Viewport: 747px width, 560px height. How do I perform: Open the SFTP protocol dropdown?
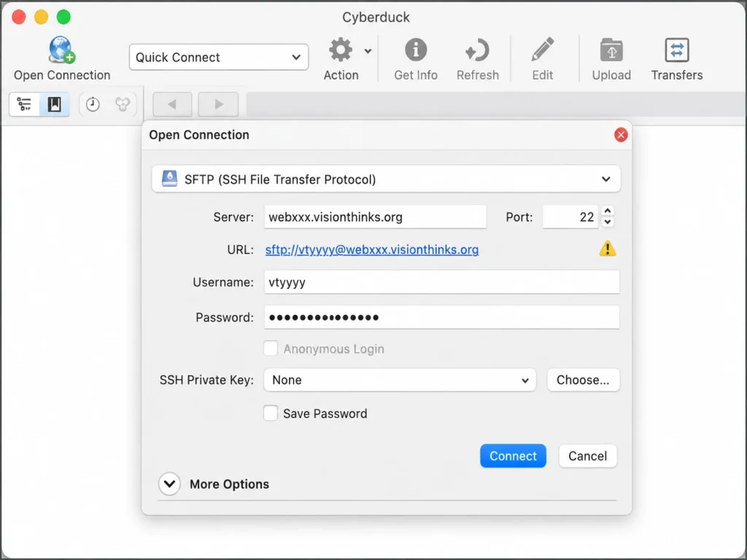coord(386,179)
